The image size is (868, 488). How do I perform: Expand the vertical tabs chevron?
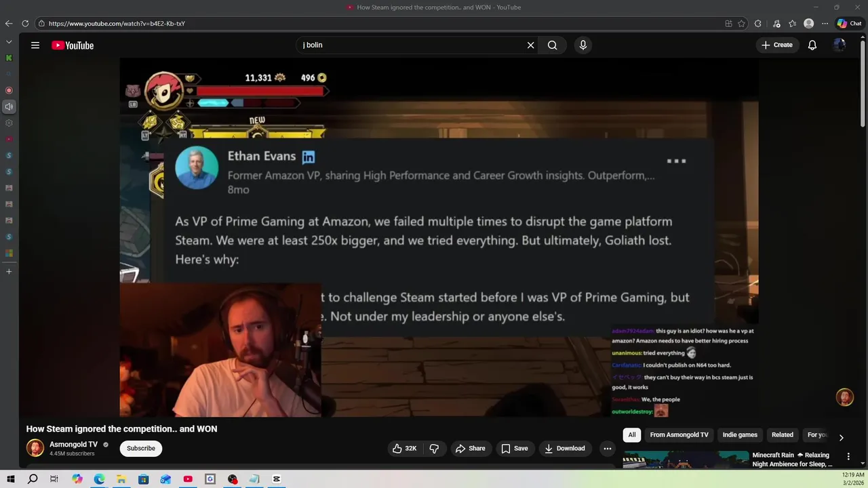[x=9, y=42]
